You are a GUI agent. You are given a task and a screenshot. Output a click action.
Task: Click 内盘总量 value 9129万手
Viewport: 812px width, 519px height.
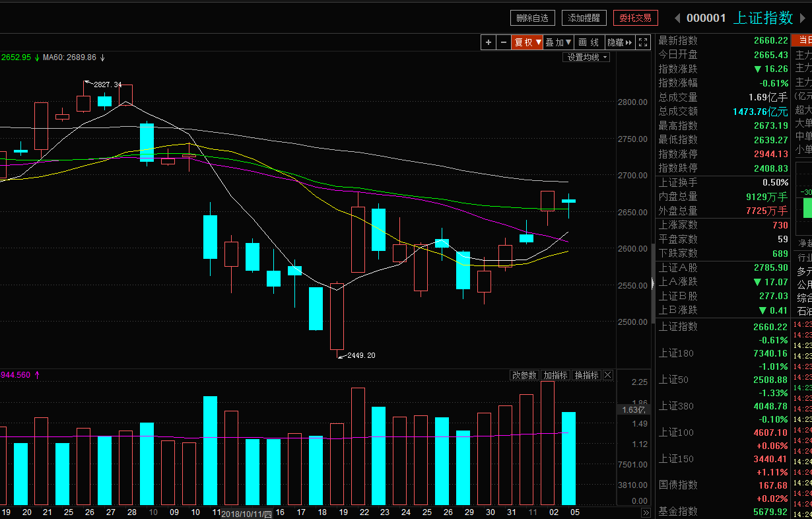pos(767,197)
